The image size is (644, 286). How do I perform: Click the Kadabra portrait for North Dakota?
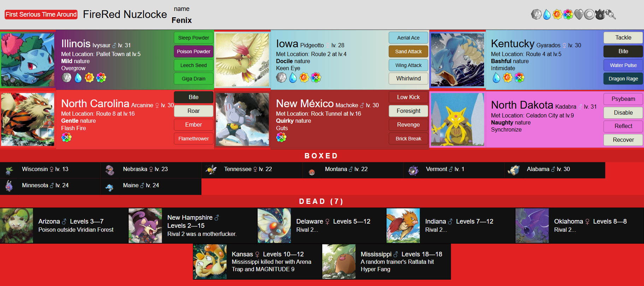457,120
